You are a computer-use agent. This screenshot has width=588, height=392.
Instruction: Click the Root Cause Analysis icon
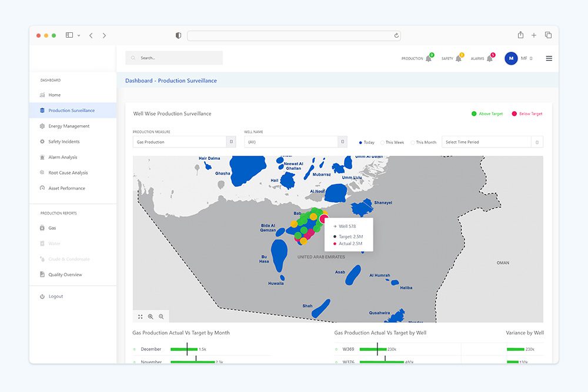[x=42, y=172]
